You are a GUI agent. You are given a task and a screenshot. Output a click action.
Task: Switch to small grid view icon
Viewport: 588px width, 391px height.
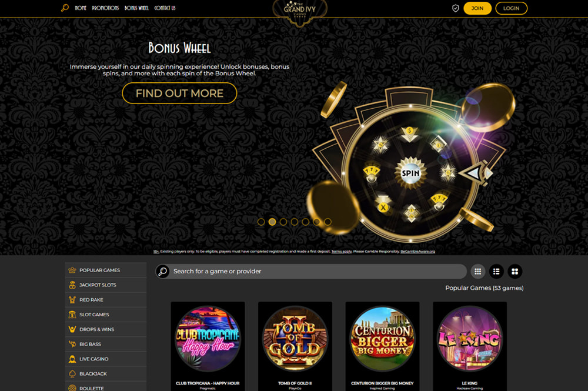[477, 272]
